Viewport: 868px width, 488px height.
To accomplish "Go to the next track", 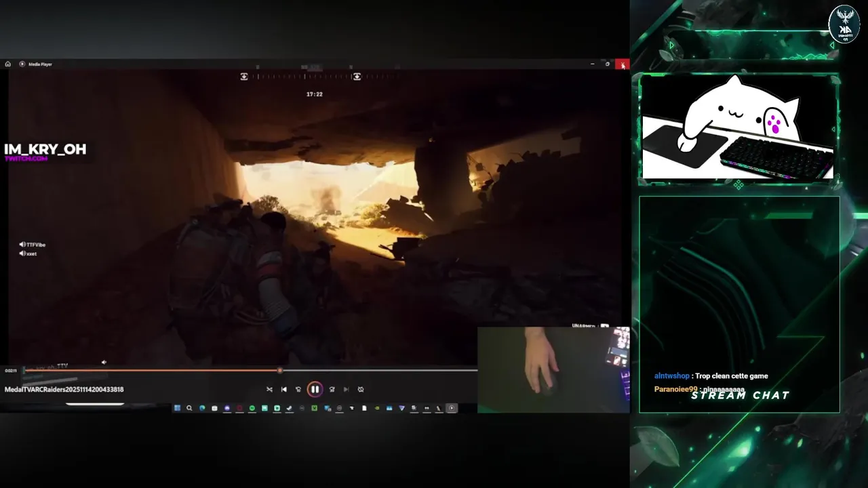I will 346,389.
